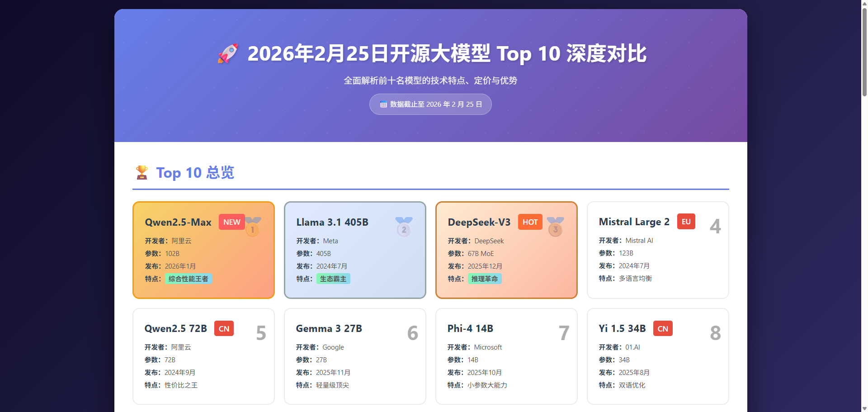
Task: Open the Qwen2.5 72B card title
Action: (x=176, y=328)
